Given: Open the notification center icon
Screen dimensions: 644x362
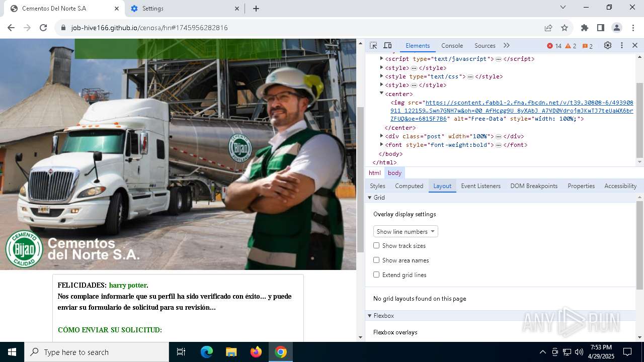Looking at the screenshot, I should pyautogui.click(x=627, y=352).
